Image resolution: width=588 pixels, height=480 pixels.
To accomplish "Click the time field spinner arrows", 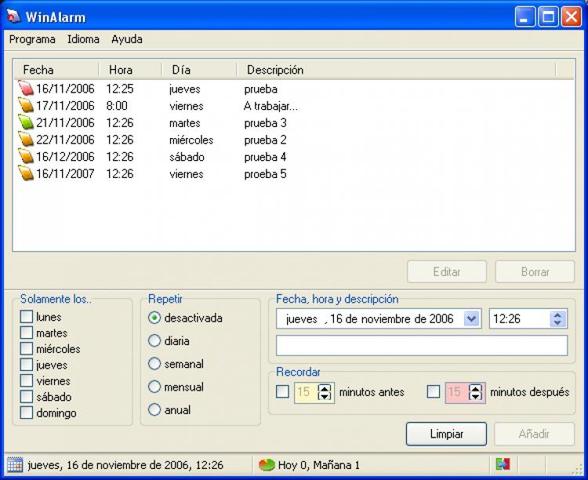I will click(558, 319).
